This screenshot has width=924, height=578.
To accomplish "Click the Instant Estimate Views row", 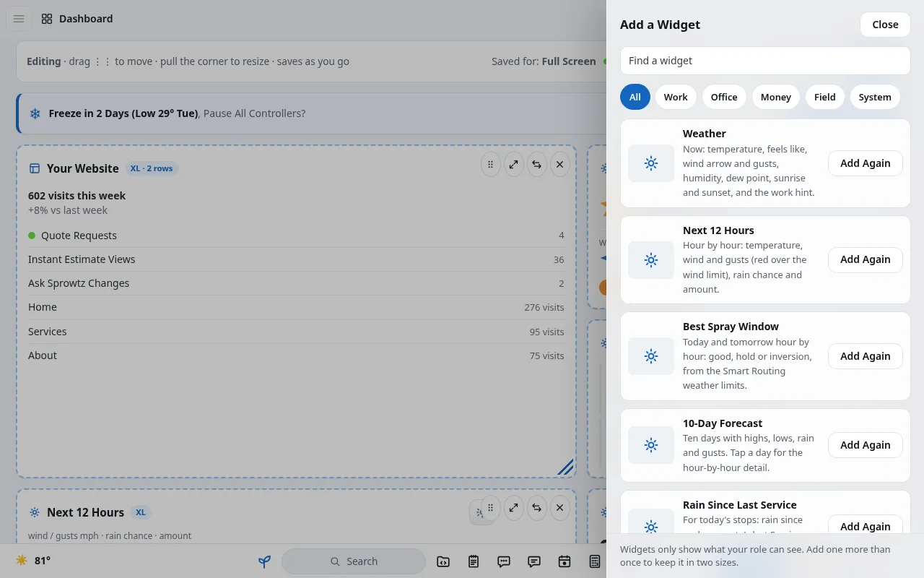I will click(x=296, y=259).
